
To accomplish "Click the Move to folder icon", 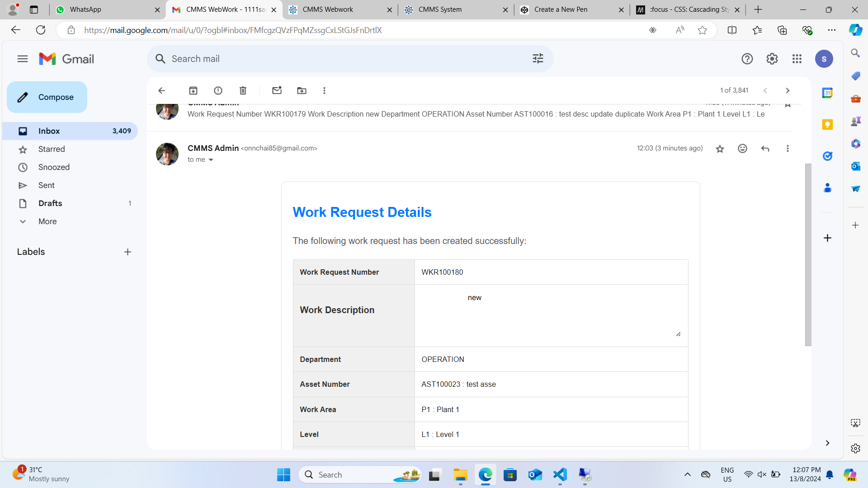I will [x=302, y=90].
